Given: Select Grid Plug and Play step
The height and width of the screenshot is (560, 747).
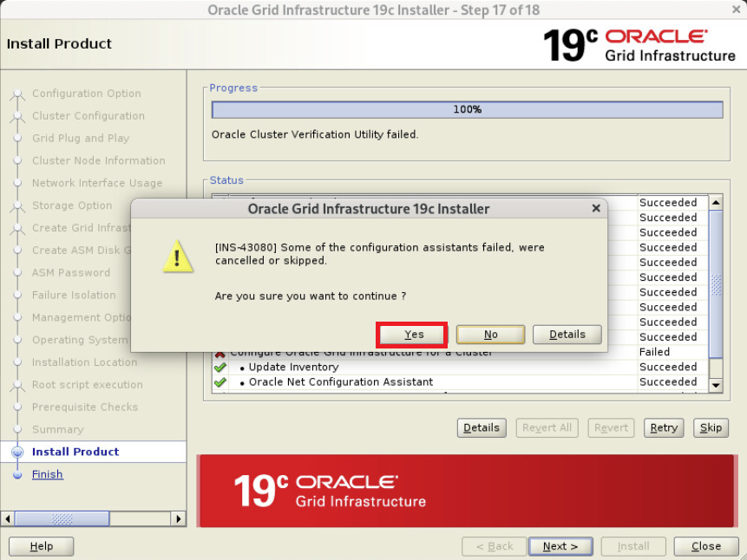Looking at the screenshot, I should tap(81, 139).
